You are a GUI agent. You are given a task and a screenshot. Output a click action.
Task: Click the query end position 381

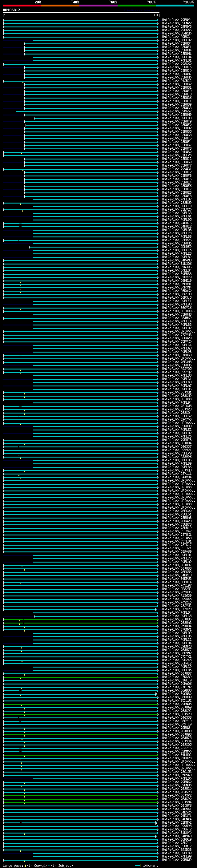coord(155,15)
